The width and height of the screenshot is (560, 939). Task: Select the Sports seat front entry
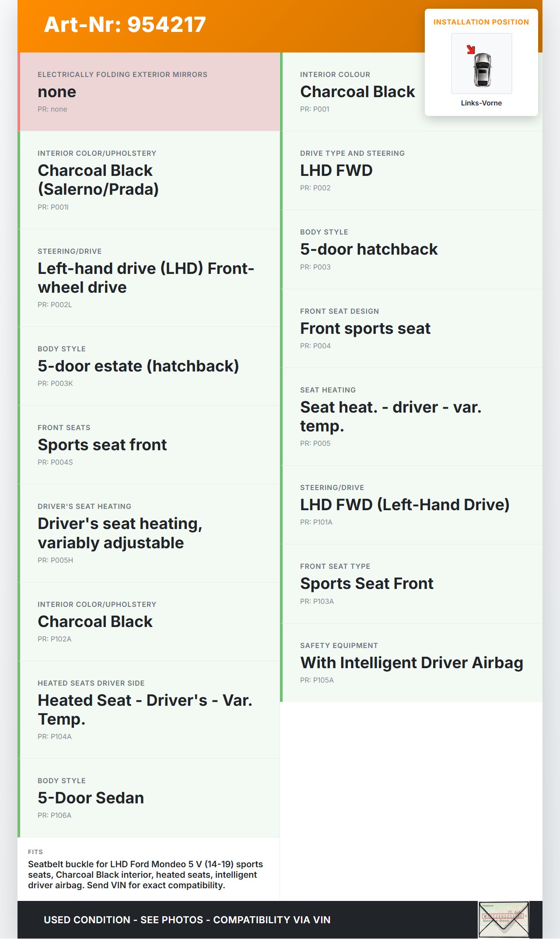click(102, 445)
